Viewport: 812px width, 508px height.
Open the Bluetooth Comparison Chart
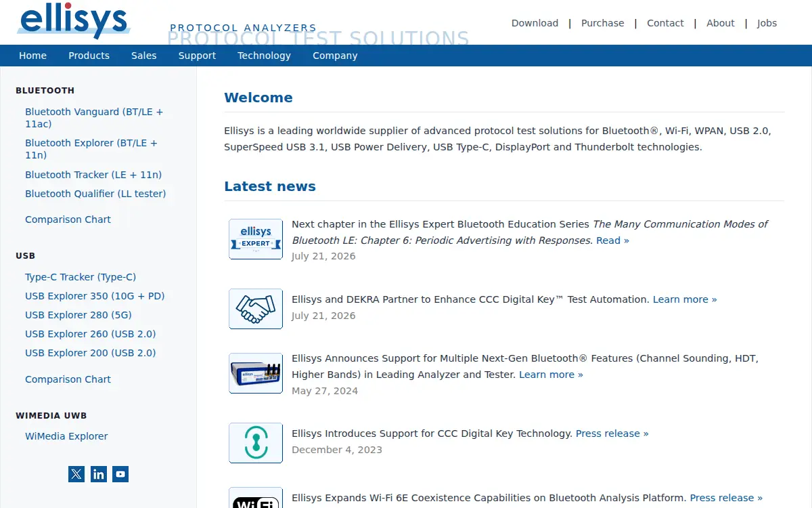[x=68, y=219]
